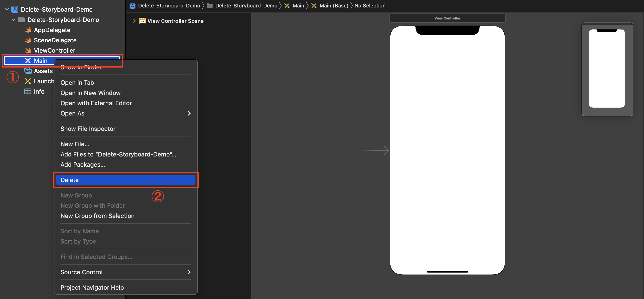Choose Project Navigator Help
This screenshot has height=299, width=644.
(126, 288)
